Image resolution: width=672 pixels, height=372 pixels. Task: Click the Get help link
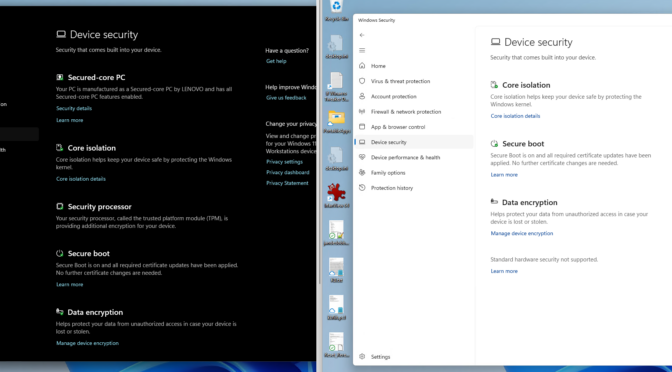coord(276,61)
